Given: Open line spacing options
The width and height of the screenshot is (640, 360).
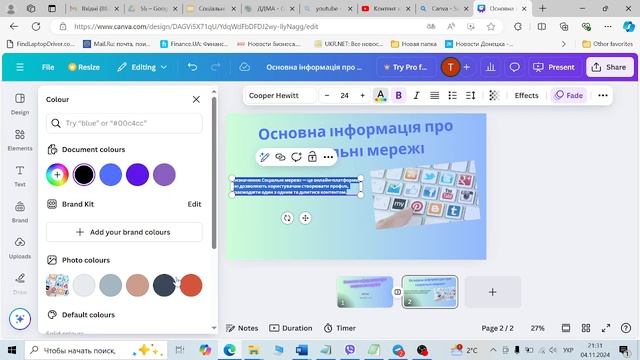Looking at the screenshot, I should click(x=470, y=96).
